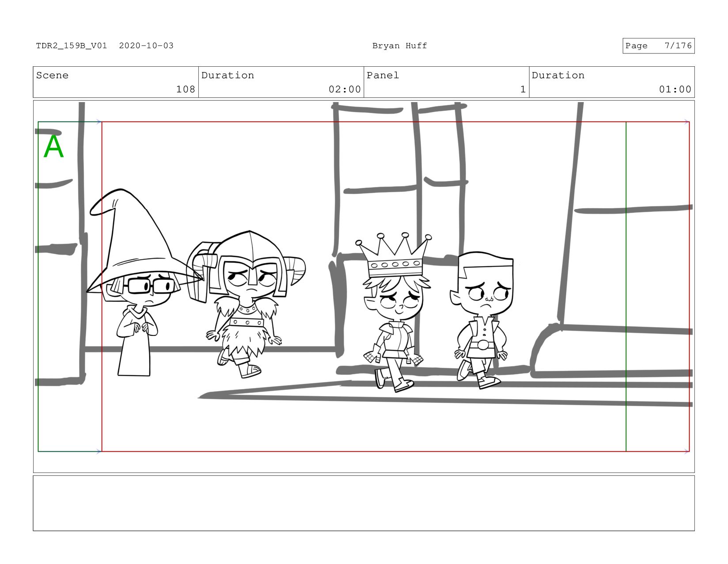
Task: Click the scene number 108
Action: coord(186,89)
